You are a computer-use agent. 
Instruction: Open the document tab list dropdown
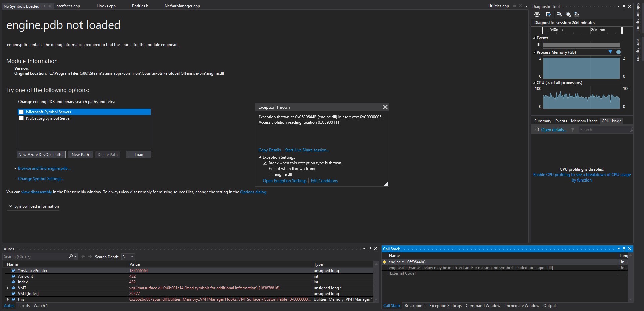[526, 6]
